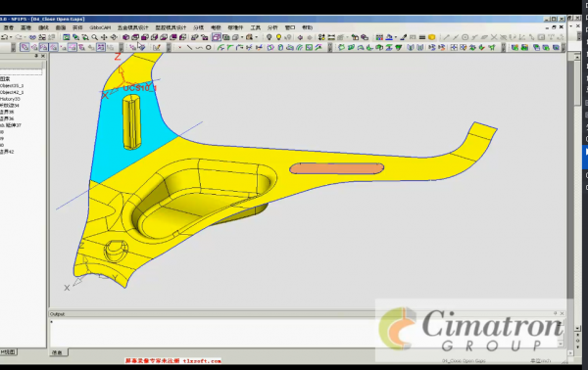Screen dimensions: 588x370
Task: Expand the color fill tool dropdown arrow
Action: 396,37
